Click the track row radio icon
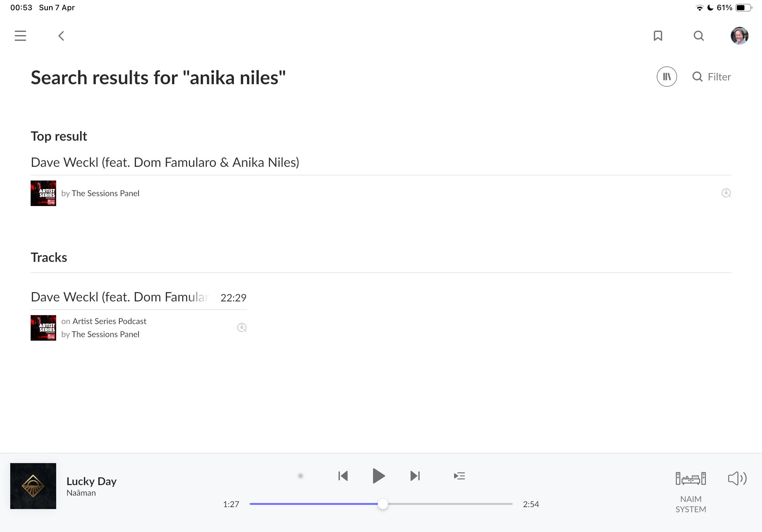 tap(242, 328)
